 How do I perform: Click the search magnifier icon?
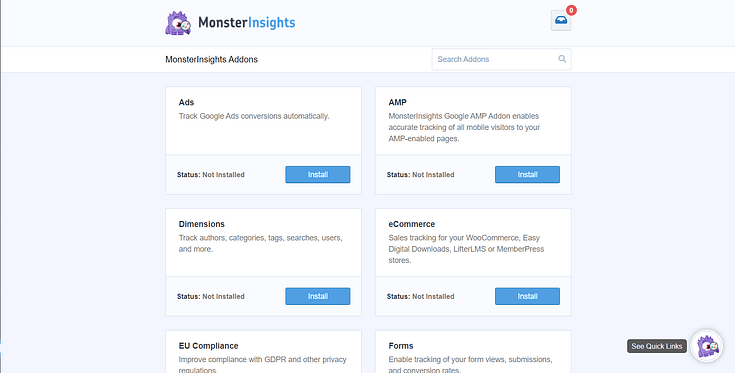point(562,59)
